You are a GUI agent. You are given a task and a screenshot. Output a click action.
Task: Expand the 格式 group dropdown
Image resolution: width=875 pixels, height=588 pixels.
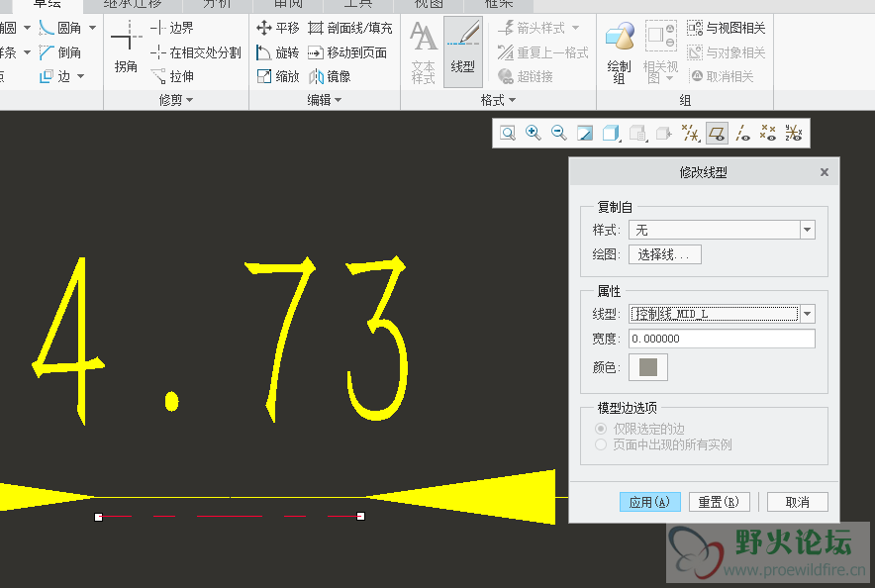click(x=498, y=100)
